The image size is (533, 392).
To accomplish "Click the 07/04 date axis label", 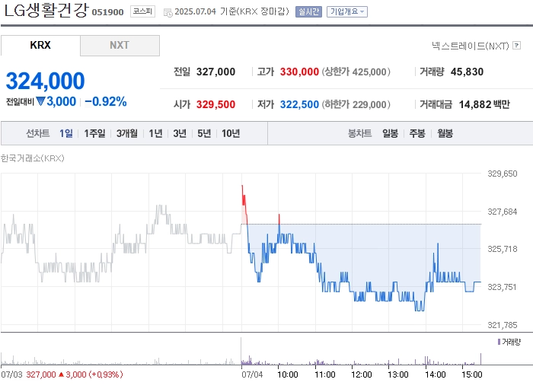I will [252, 374].
